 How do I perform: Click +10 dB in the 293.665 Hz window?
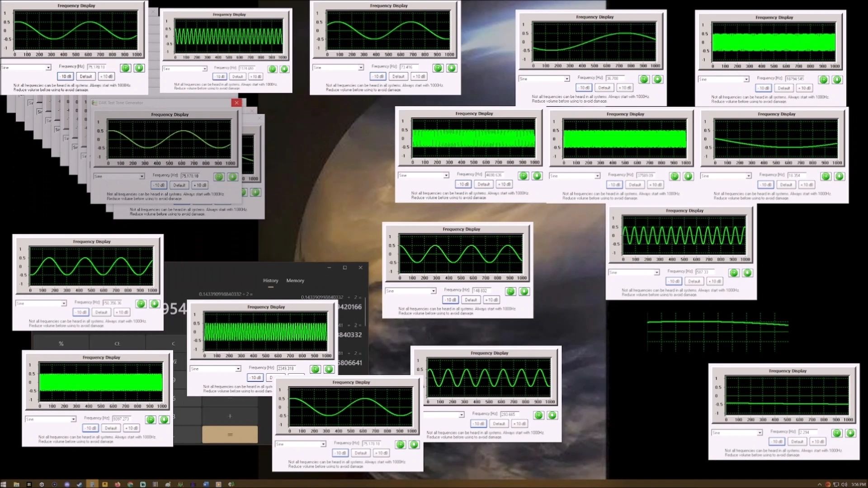(519, 424)
